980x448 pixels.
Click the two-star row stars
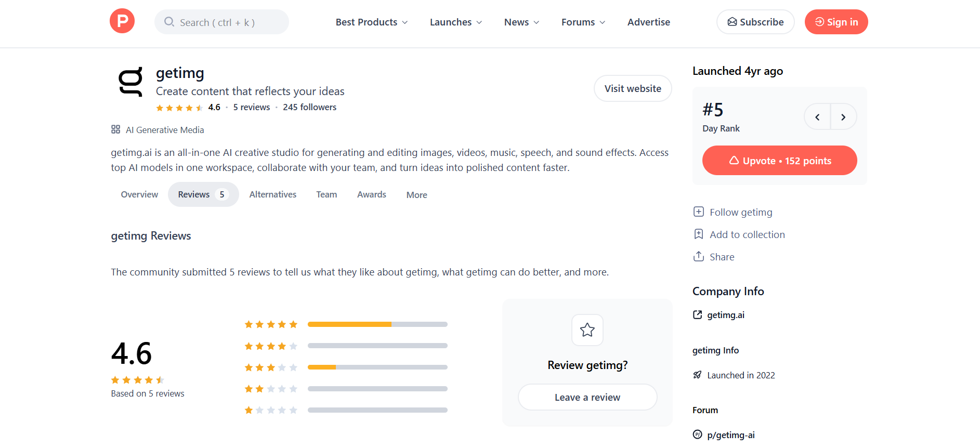click(271, 389)
